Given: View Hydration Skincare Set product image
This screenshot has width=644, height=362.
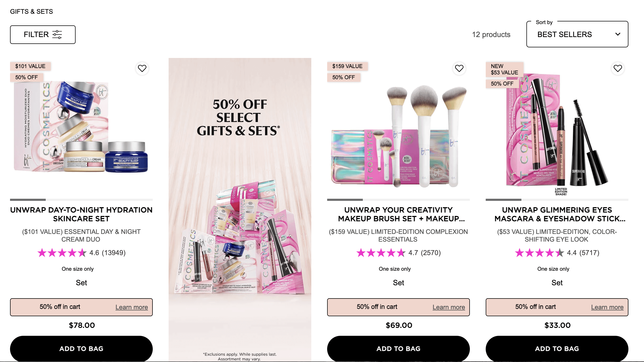Looking at the screenshot, I should (81, 127).
